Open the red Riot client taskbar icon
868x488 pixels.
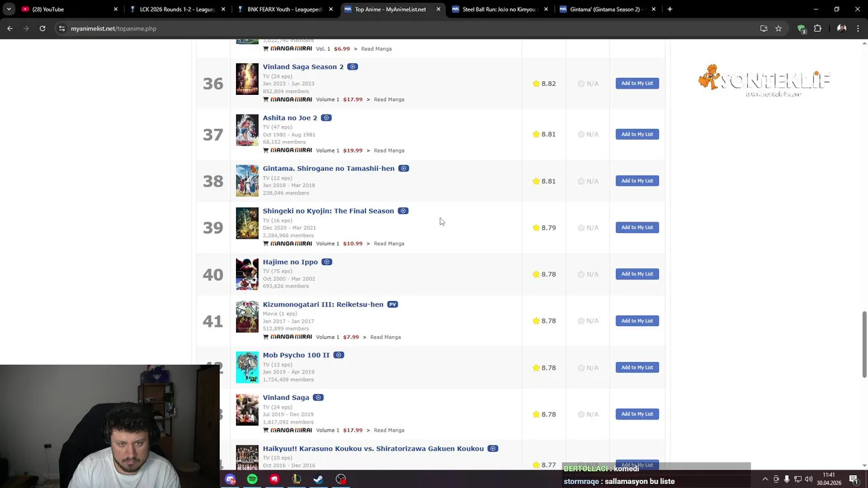click(x=274, y=479)
